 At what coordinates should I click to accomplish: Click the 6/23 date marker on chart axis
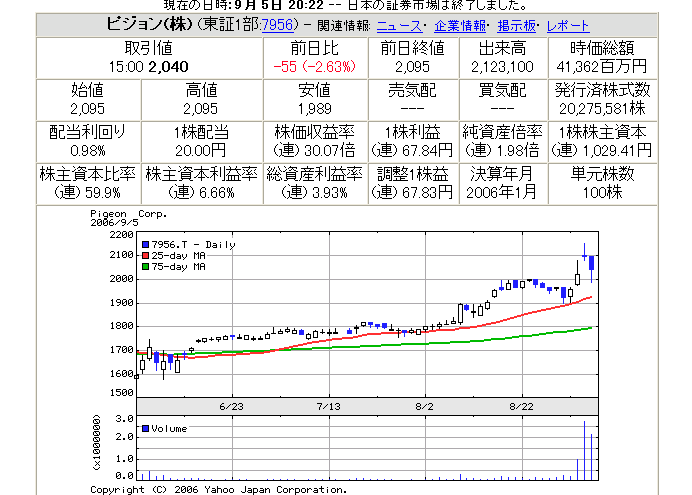(232, 406)
